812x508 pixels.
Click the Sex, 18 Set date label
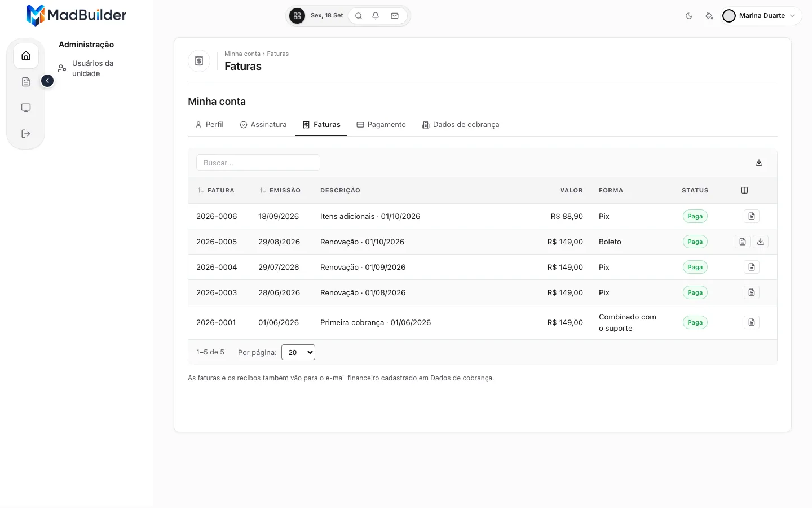[x=326, y=16]
